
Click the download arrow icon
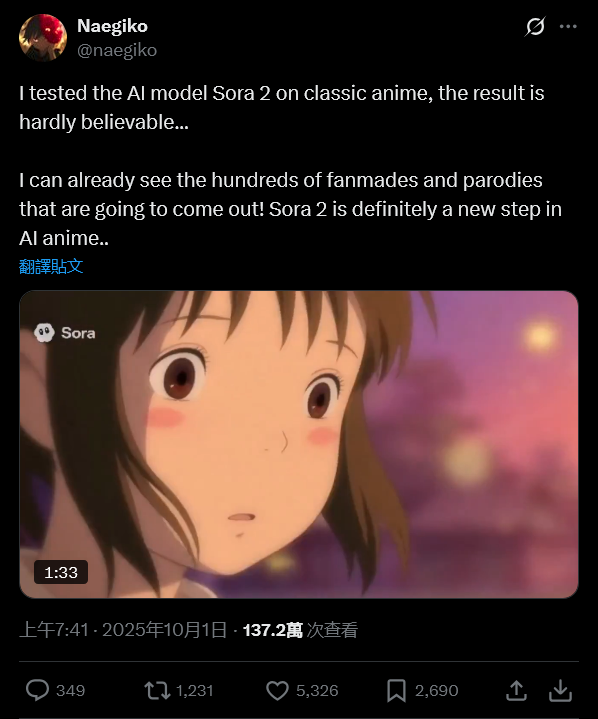[560, 690]
